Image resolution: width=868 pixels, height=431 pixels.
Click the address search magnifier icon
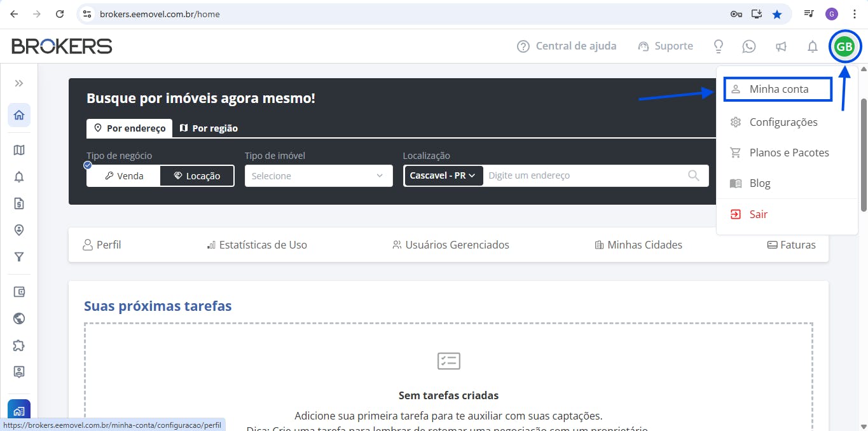pyautogui.click(x=694, y=175)
